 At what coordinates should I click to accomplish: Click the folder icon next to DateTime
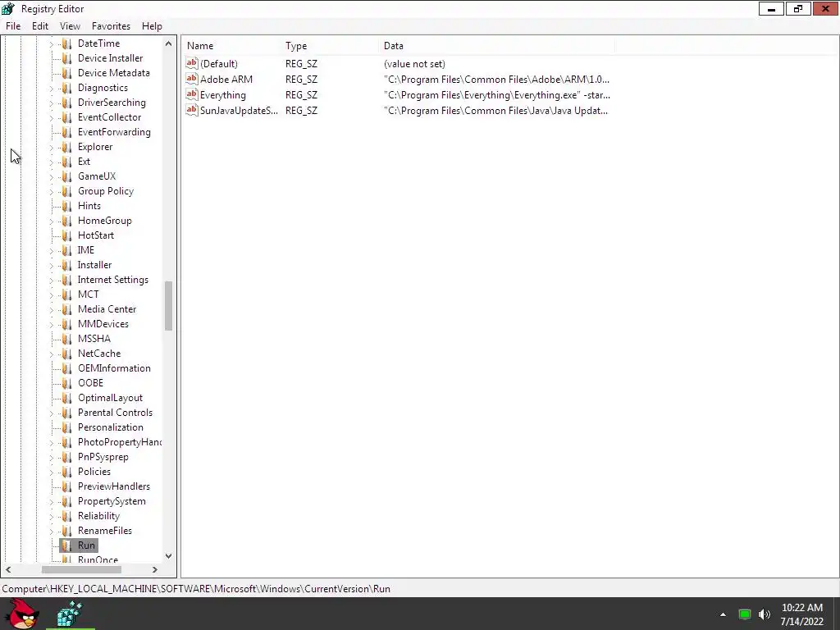(x=67, y=43)
